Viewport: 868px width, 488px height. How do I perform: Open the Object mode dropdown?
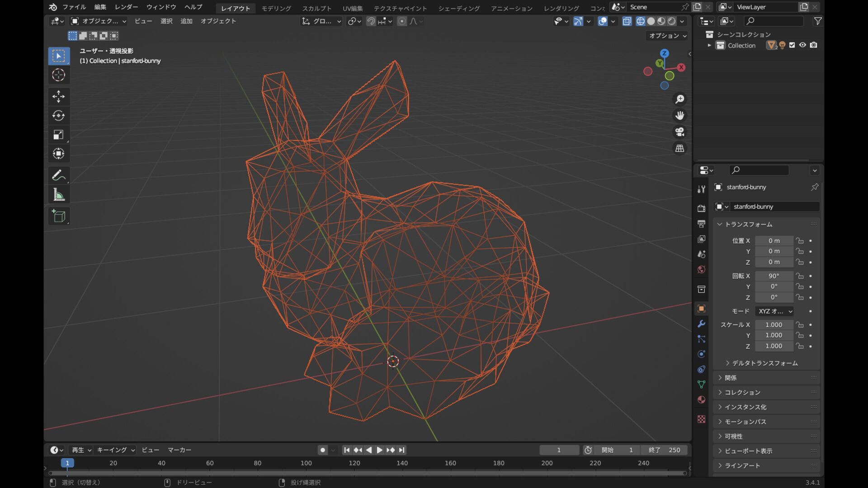pos(99,21)
